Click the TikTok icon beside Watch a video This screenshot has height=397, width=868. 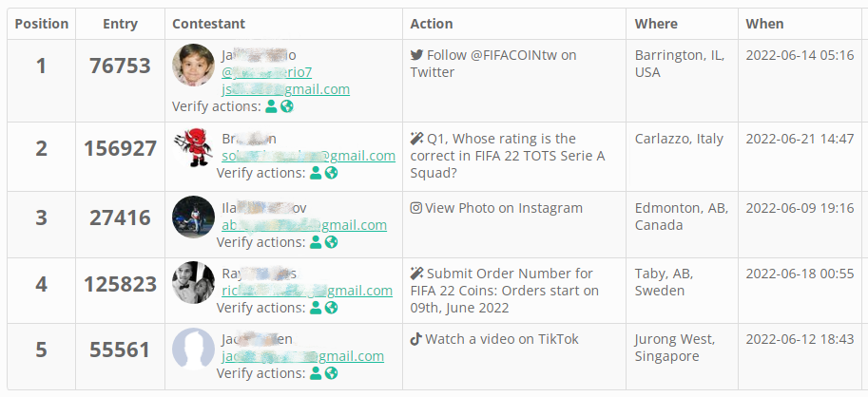416,339
